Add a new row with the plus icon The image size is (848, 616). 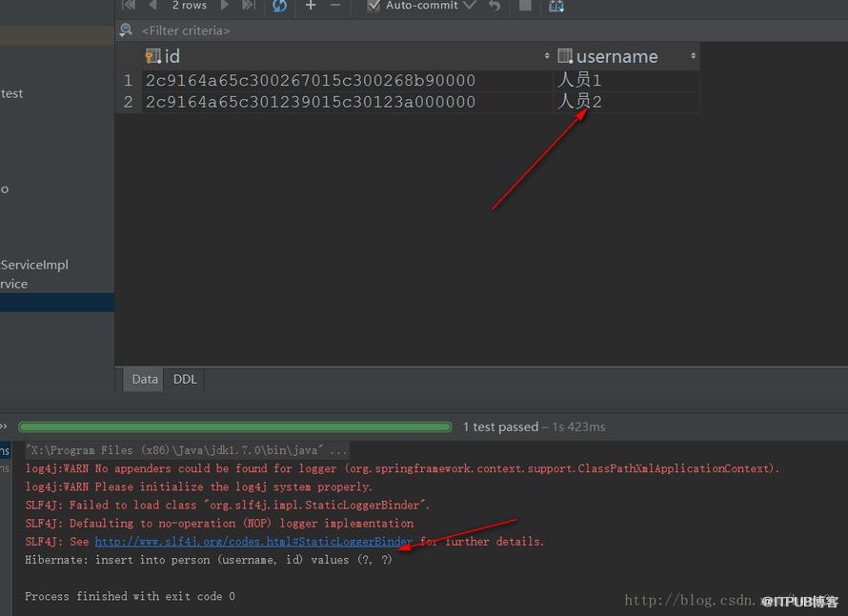(311, 6)
